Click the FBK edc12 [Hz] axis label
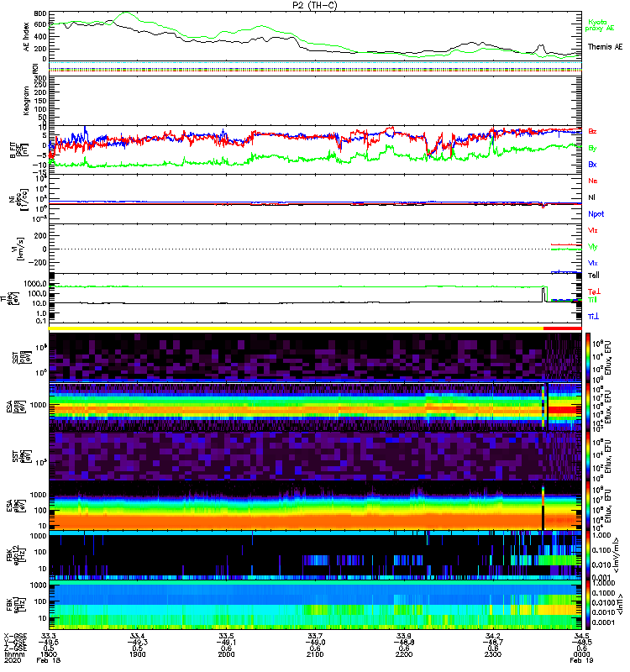The height and width of the screenshot is (672, 630). tap(15, 554)
